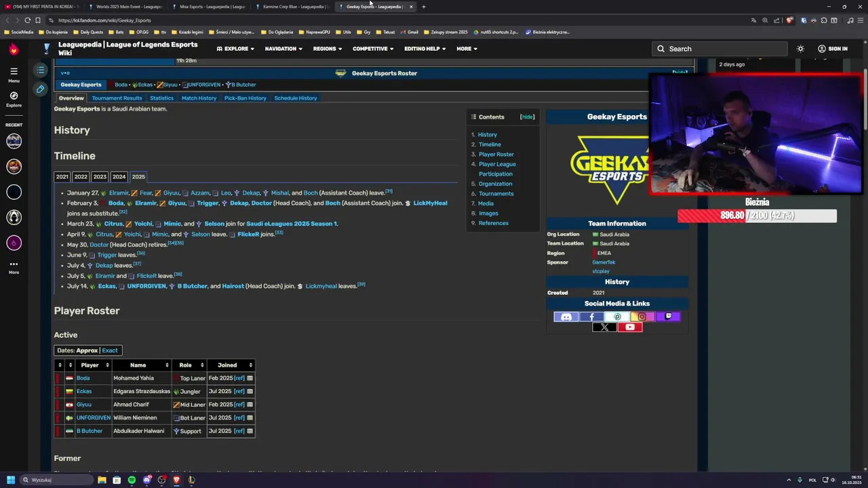The width and height of the screenshot is (868, 488).
Task: Click the Fandom flame logo
Action: tap(14, 49)
